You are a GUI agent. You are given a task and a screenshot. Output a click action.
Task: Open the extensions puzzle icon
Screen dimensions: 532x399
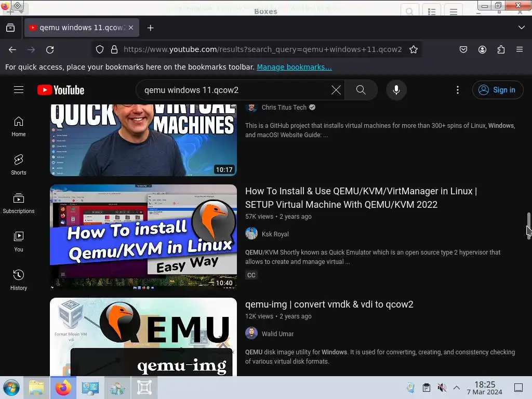click(501, 49)
